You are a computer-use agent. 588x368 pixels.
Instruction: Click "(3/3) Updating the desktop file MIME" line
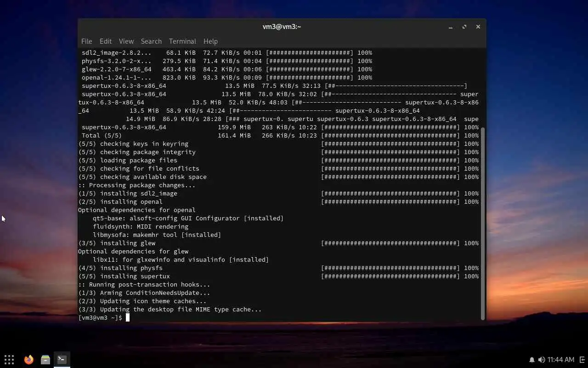click(170, 310)
